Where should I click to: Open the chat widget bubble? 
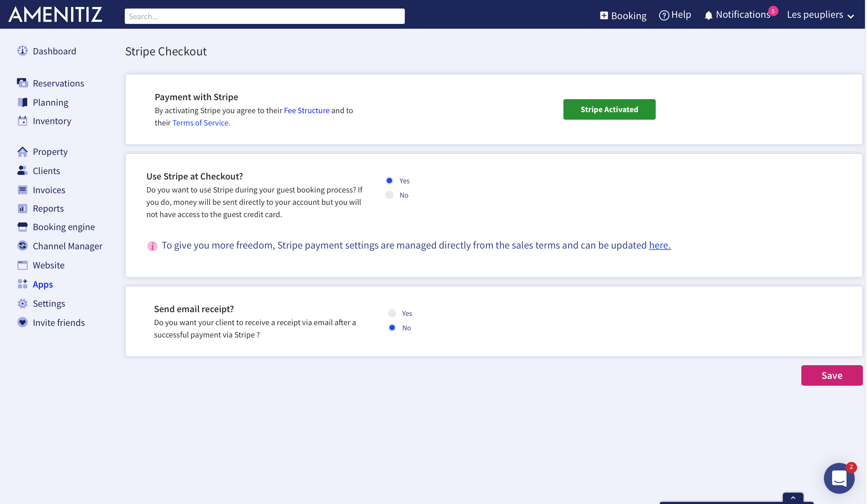click(839, 478)
